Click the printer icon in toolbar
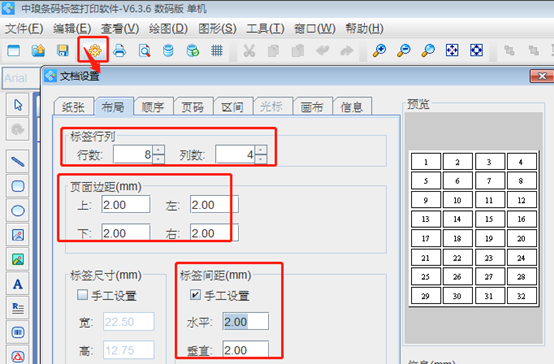This screenshot has height=364, width=554. coord(119,51)
